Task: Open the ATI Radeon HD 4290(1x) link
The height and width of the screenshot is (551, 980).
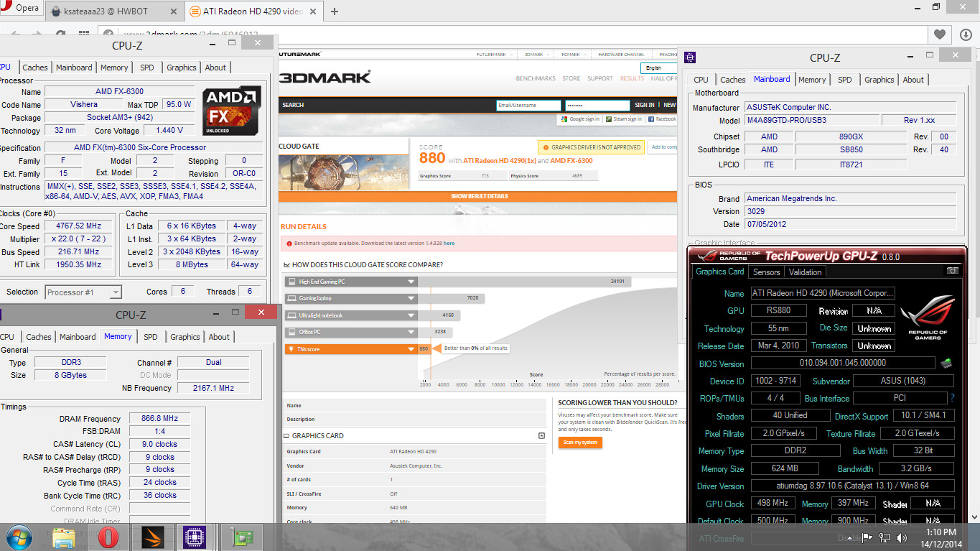Action: point(499,161)
